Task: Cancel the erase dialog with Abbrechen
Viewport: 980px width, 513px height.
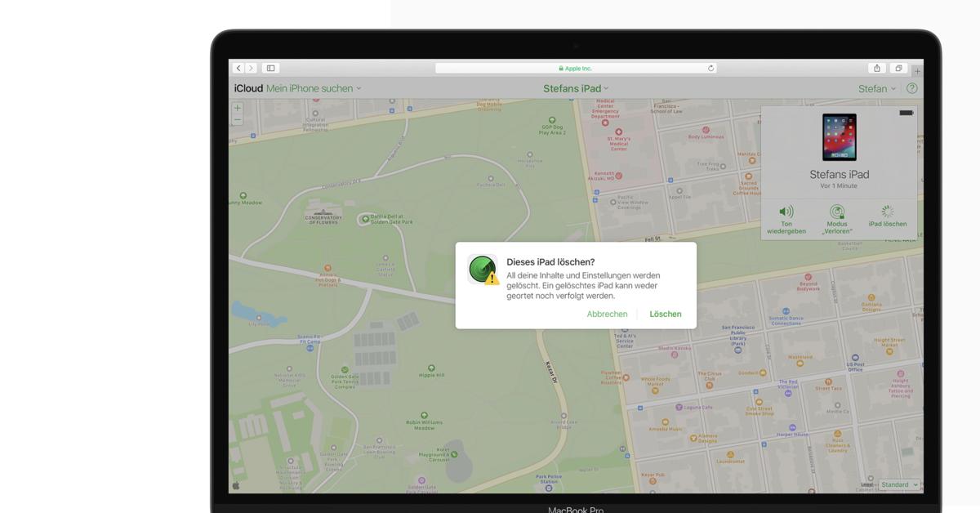Action: pos(607,314)
